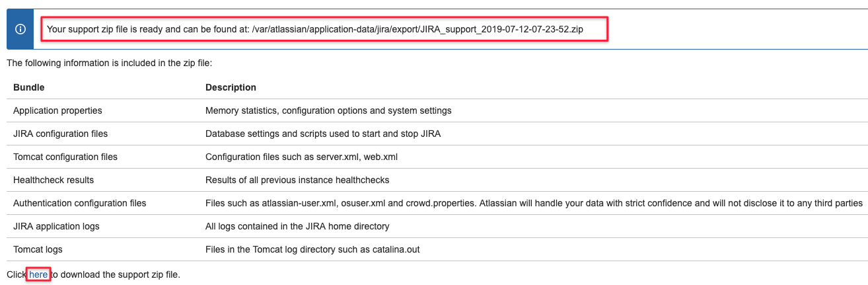Select the Application properties bundle cell
The width and height of the screenshot is (868, 285).
(x=57, y=110)
